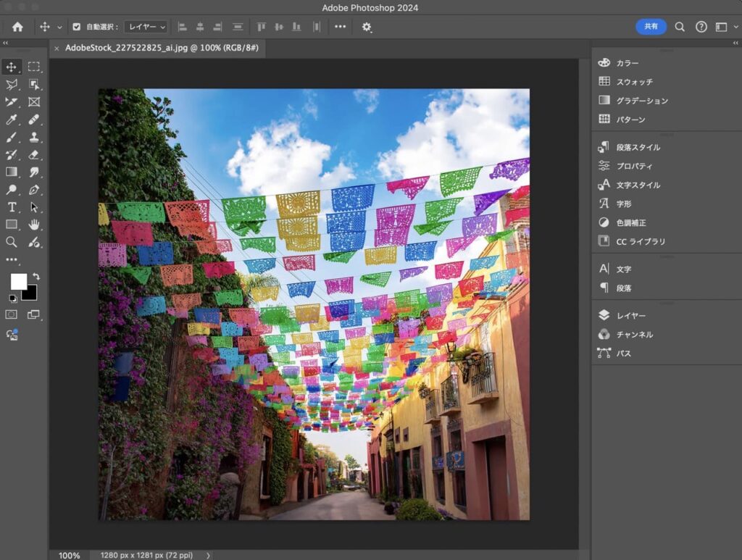The width and height of the screenshot is (742, 560).
Task: Pick the Gradient tool in toolbar
Action: point(12,172)
